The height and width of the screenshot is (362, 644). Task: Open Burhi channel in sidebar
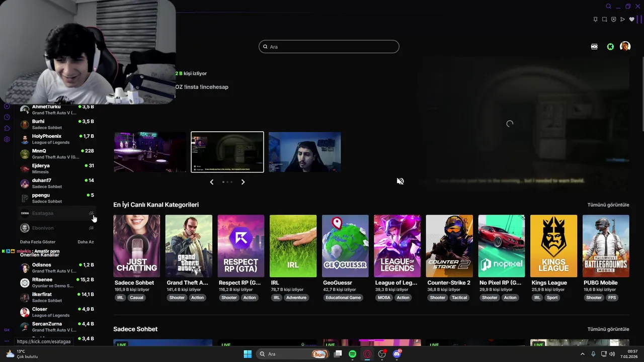point(57,124)
